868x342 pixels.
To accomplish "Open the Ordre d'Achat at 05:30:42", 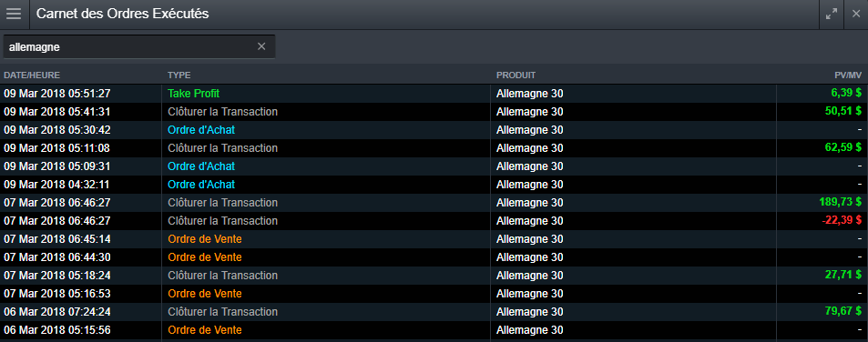I will pos(434,130).
